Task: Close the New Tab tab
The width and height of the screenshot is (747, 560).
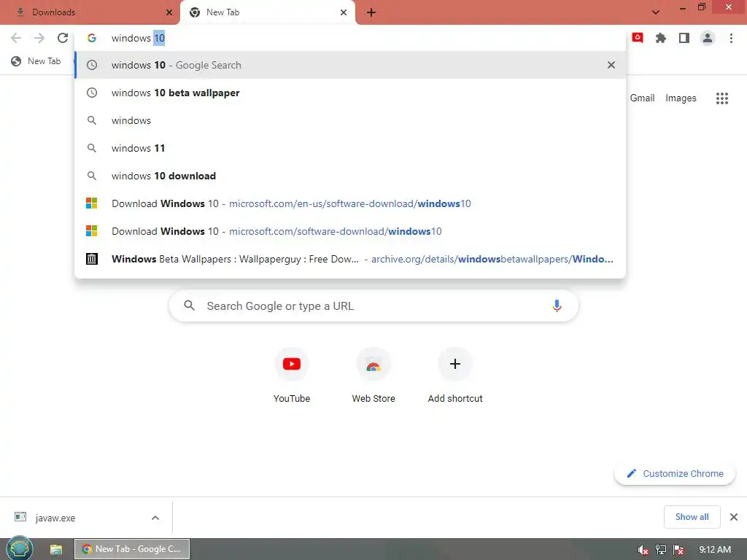Action: coord(344,12)
